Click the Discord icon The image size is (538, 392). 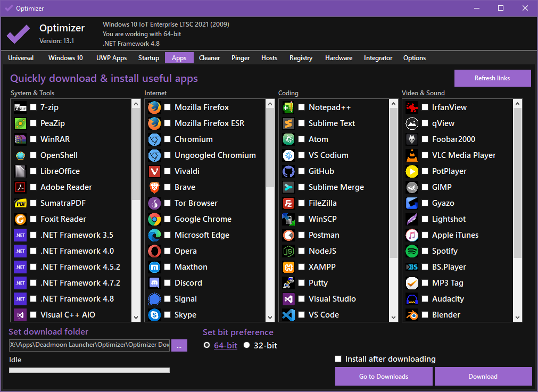(154, 283)
